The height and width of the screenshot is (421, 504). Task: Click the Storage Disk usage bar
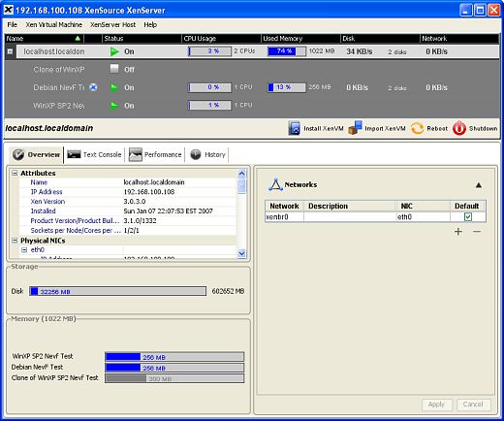pyautogui.click(x=117, y=291)
